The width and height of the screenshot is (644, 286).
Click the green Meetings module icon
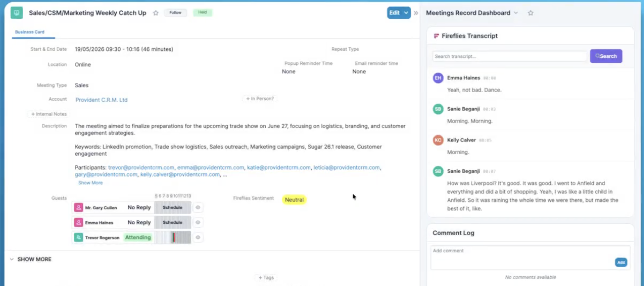[17, 13]
